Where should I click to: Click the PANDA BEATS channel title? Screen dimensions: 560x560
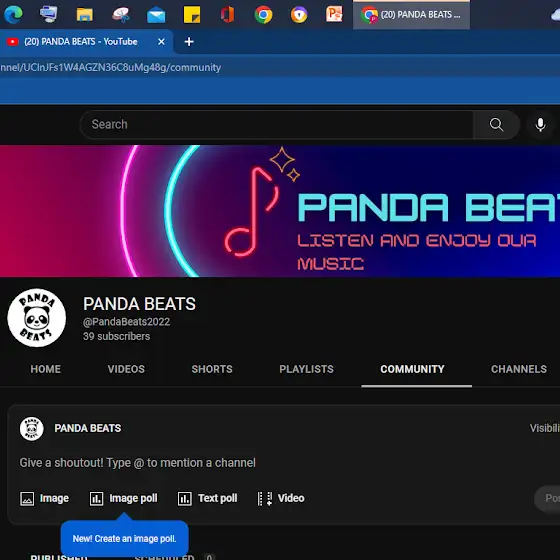click(x=139, y=304)
